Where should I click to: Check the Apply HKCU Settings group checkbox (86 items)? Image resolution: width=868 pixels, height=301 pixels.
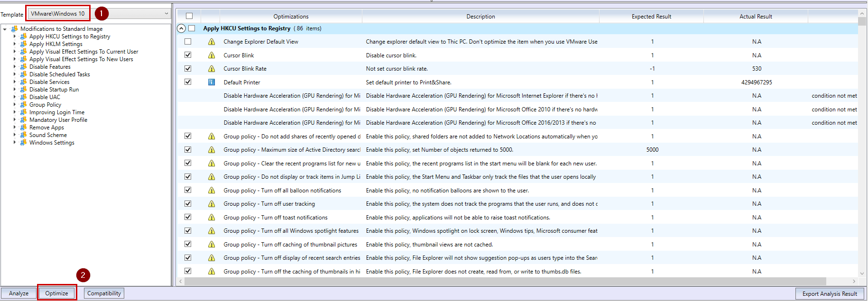[192, 28]
